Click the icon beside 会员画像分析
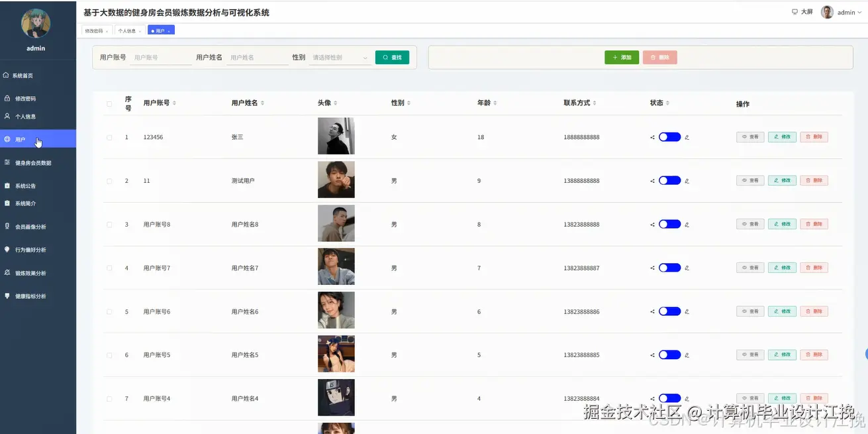Screen dimensions: 868x434 pyautogui.click(x=7, y=226)
